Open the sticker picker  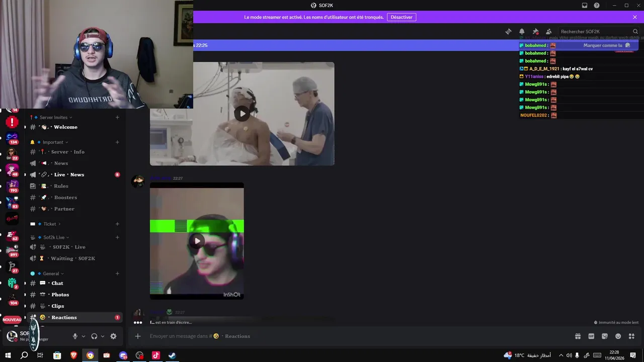click(x=605, y=336)
